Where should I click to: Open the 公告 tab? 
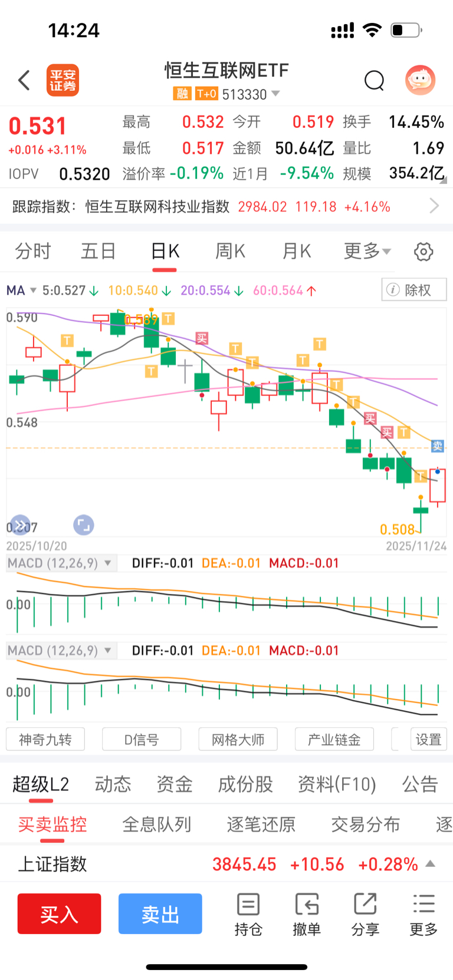tap(420, 784)
